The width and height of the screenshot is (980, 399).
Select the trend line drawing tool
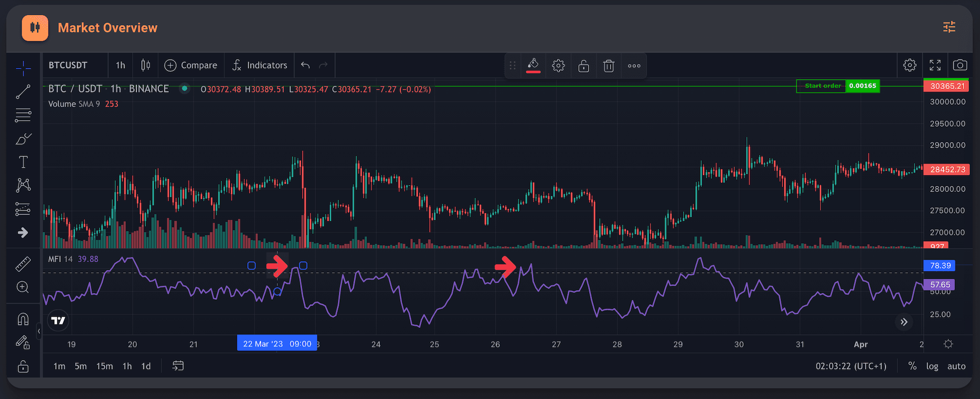click(x=23, y=92)
